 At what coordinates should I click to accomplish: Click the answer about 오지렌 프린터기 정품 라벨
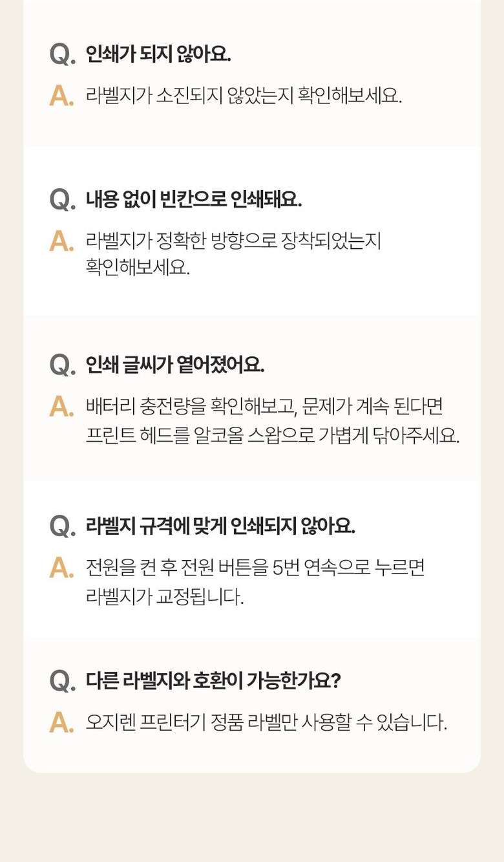pos(266,722)
